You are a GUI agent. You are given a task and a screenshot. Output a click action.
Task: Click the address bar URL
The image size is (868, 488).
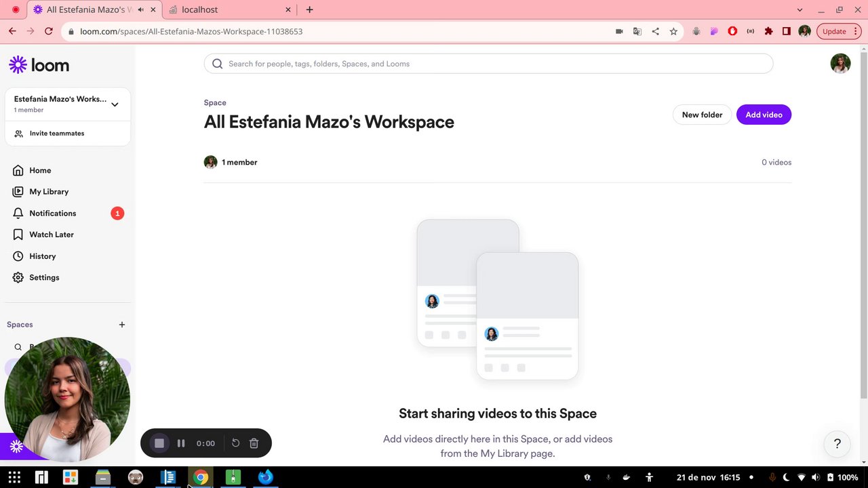[191, 31]
